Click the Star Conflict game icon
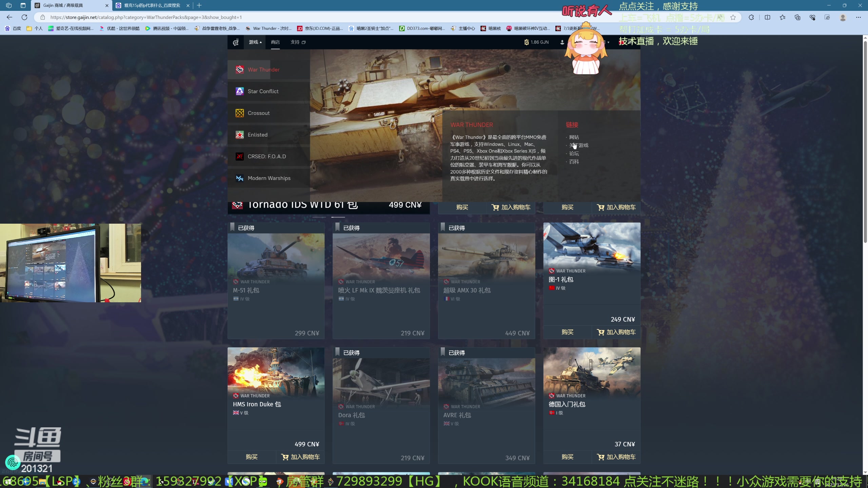 pos(240,91)
